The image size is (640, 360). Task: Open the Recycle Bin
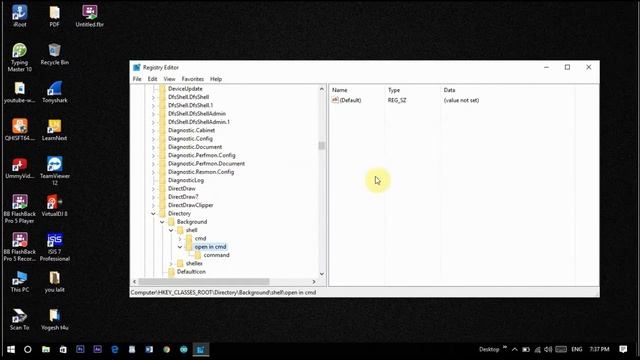point(54,54)
